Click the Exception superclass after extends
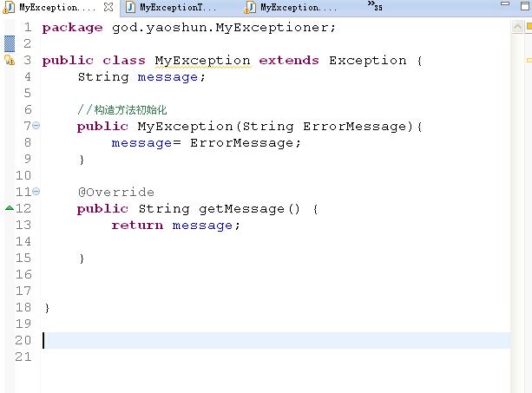Image resolution: width=532 pixels, height=393 pixels. click(367, 61)
